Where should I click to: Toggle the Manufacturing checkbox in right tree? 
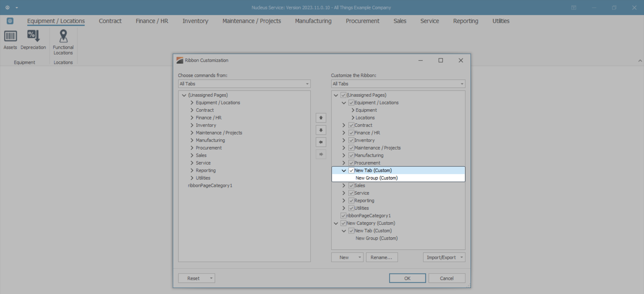coord(351,155)
